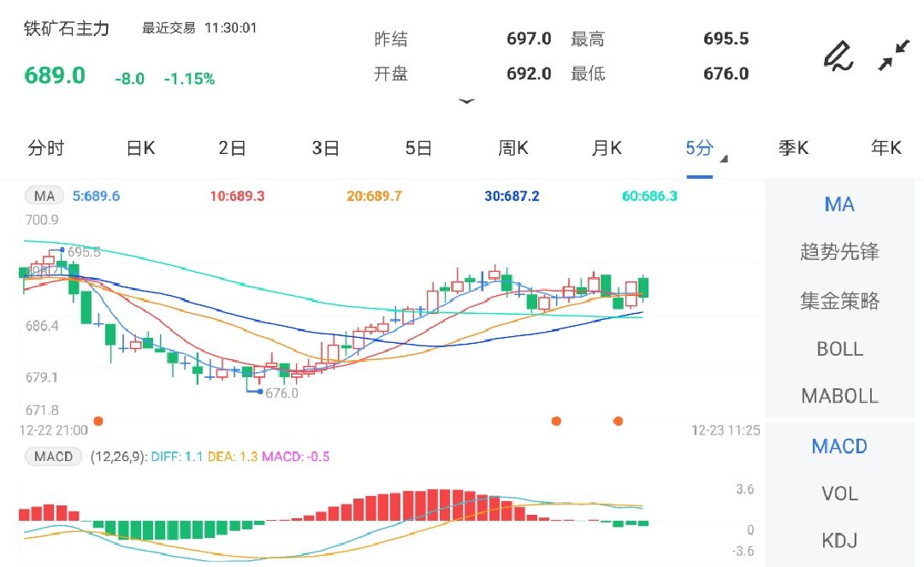924x567 pixels.
Task: Click the 最近交易 11:30:01 timestamp
Action: [199, 28]
